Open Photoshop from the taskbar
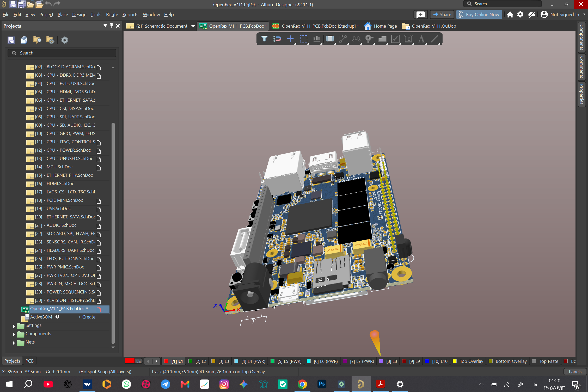This screenshot has width=588, height=392. coord(322,384)
